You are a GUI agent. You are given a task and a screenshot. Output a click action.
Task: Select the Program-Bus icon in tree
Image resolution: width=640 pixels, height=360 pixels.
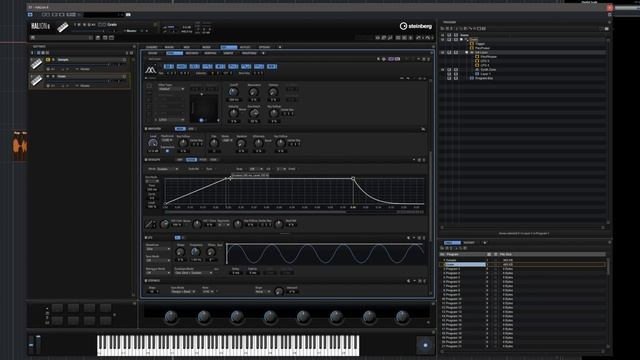(472, 78)
